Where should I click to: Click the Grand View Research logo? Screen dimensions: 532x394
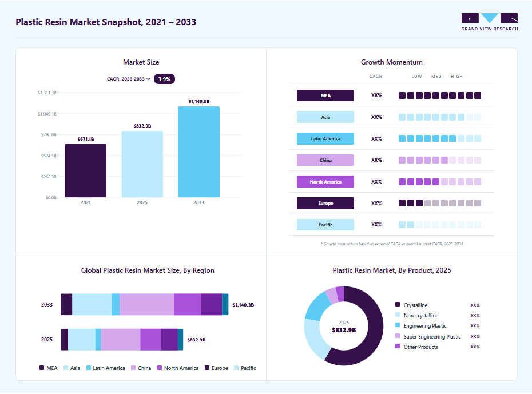point(489,22)
